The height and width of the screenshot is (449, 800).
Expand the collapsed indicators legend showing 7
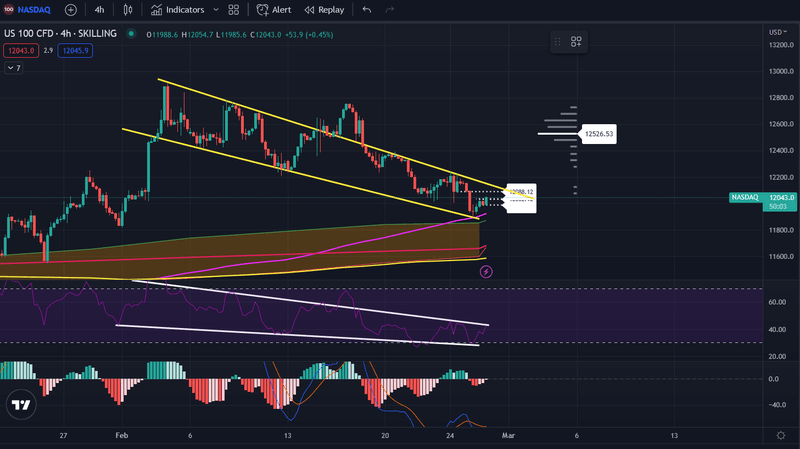[14, 68]
